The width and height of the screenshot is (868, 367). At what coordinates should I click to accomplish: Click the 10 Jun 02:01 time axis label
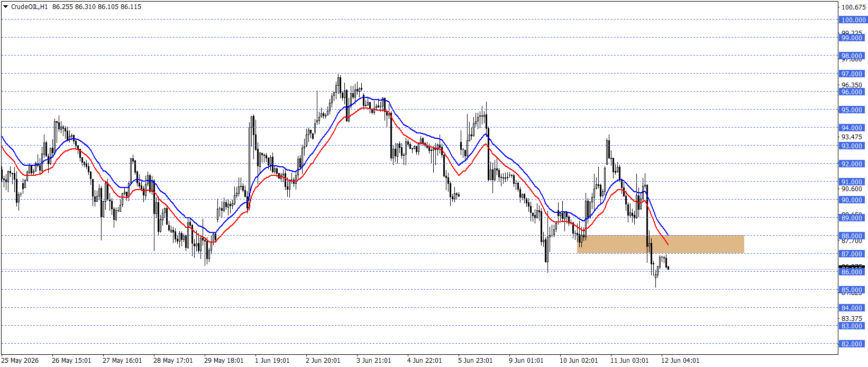(579, 361)
